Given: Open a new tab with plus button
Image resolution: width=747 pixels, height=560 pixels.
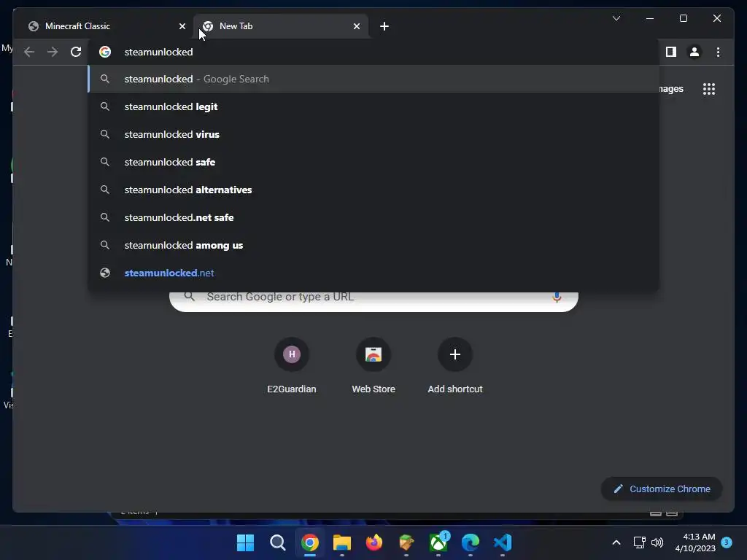Looking at the screenshot, I should pos(384,26).
